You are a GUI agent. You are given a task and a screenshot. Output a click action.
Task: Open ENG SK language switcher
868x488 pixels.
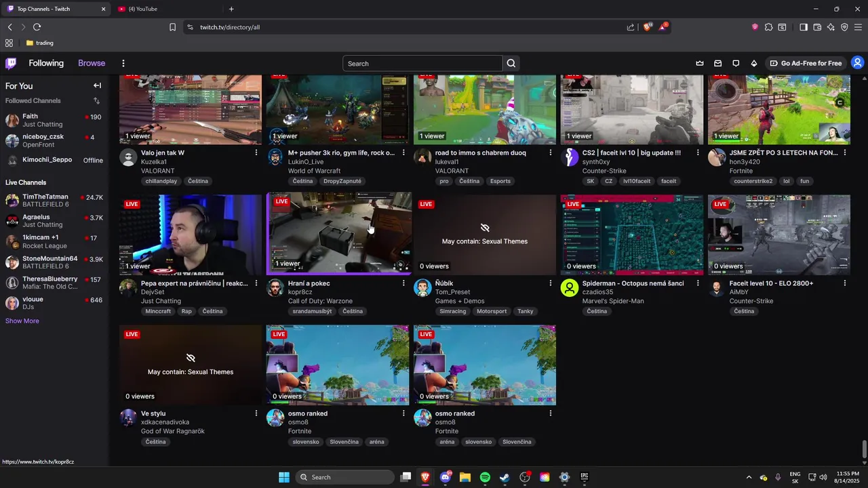pyautogui.click(x=795, y=477)
